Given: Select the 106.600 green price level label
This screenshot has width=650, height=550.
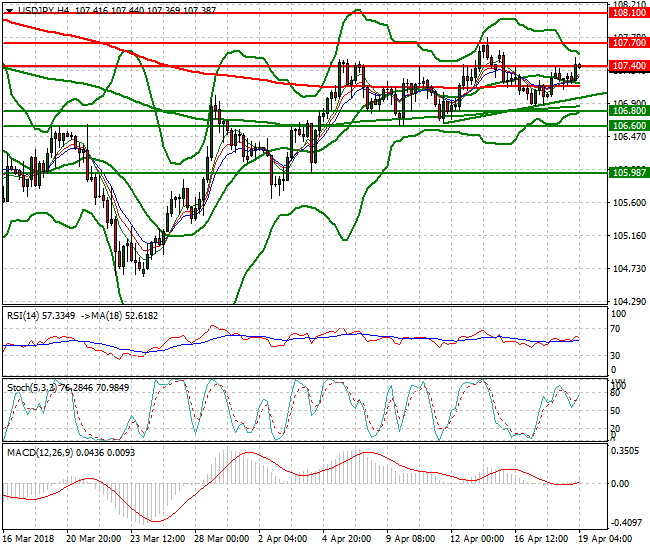Looking at the screenshot, I should click(x=629, y=126).
